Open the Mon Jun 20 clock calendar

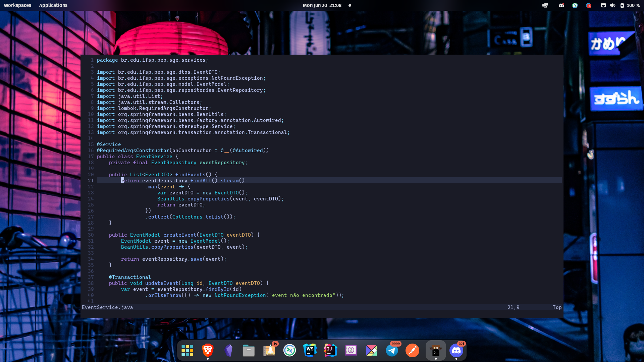(322, 5)
